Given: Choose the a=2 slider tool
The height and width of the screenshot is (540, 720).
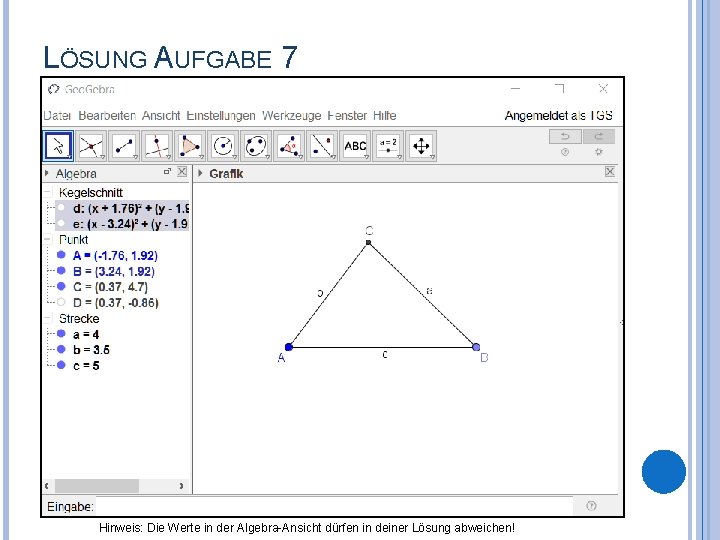Looking at the screenshot, I should (x=388, y=146).
